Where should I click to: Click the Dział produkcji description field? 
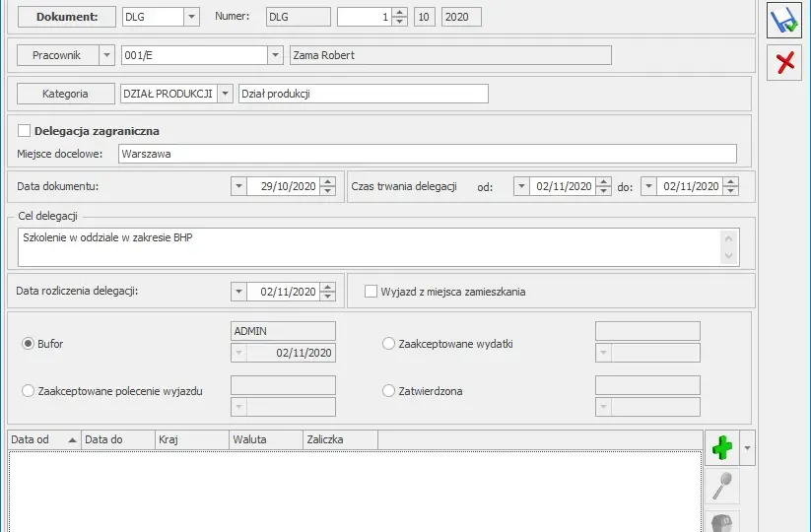point(363,94)
